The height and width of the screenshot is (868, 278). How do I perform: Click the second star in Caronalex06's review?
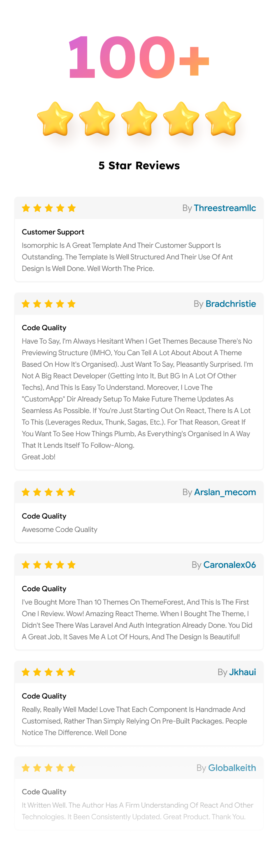coord(37,564)
